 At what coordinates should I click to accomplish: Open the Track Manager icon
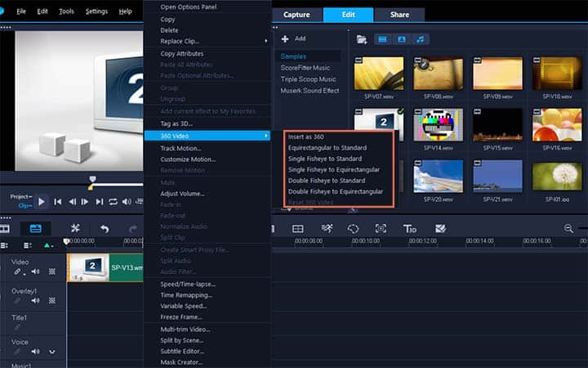coord(28,245)
